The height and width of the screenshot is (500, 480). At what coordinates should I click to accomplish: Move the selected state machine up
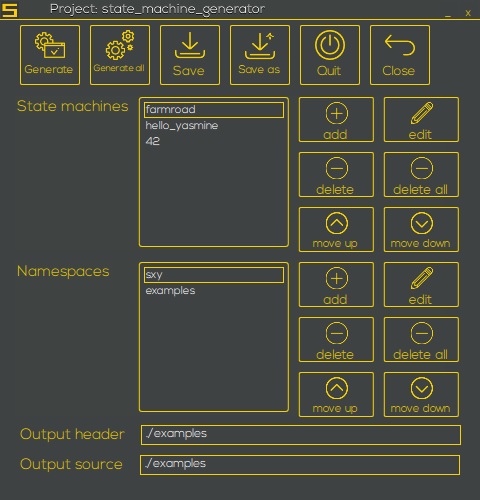pos(336,230)
